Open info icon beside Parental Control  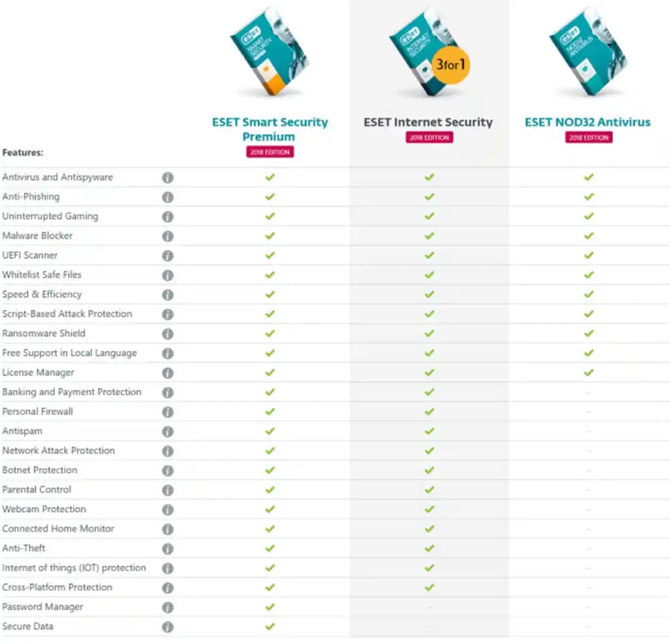[167, 490]
